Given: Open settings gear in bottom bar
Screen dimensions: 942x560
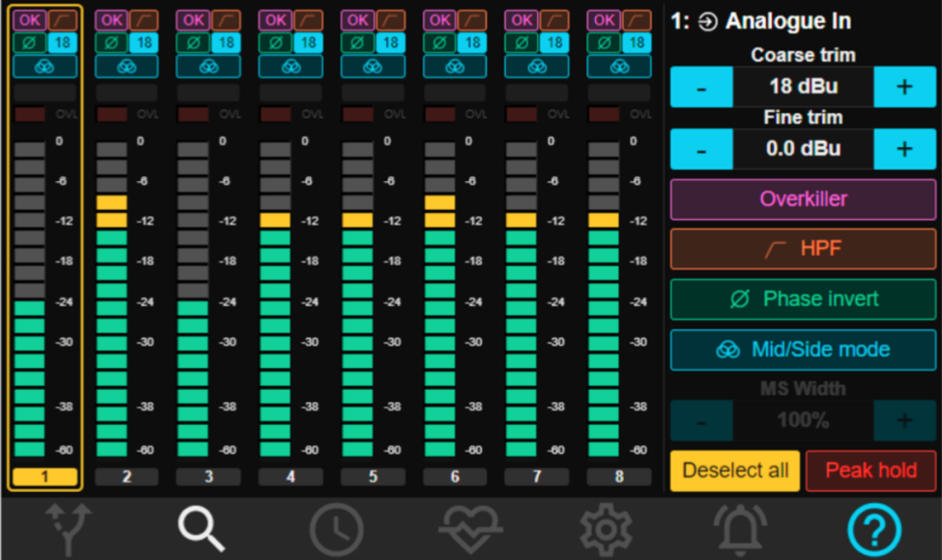Looking at the screenshot, I should (x=605, y=530).
